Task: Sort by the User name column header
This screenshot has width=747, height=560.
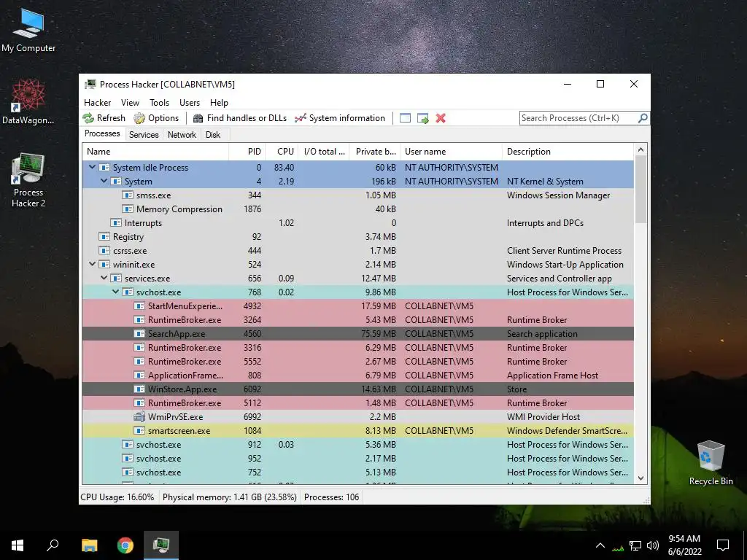Action: (x=451, y=152)
